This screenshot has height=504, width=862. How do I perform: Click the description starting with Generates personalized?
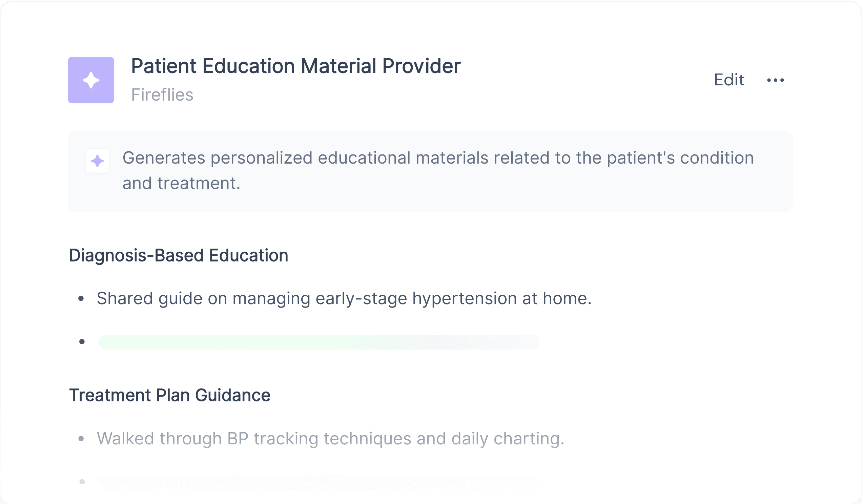click(438, 171)
